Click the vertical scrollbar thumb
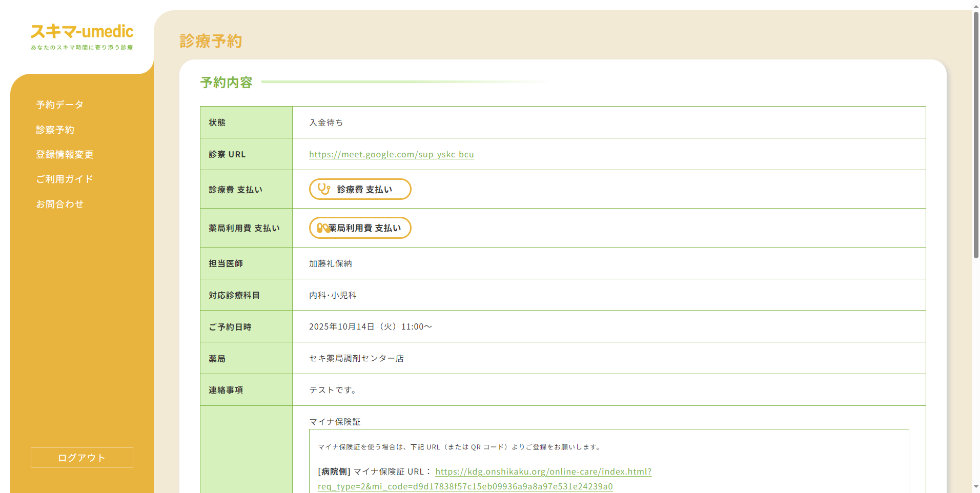Screen dimensions: 980x493 976,134
